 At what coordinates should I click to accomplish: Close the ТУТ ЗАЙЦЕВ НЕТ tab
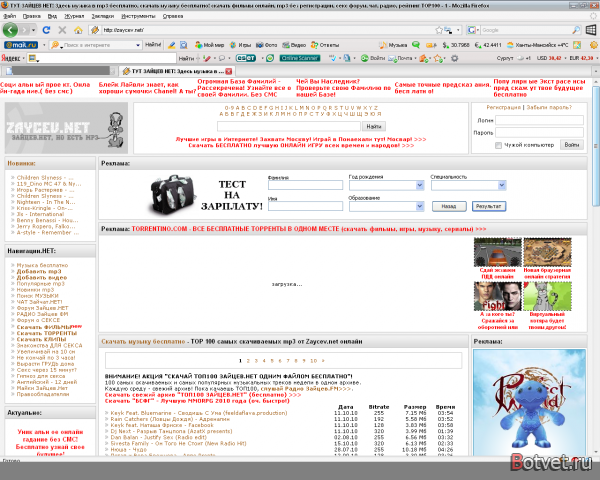(x=229, y=71)
